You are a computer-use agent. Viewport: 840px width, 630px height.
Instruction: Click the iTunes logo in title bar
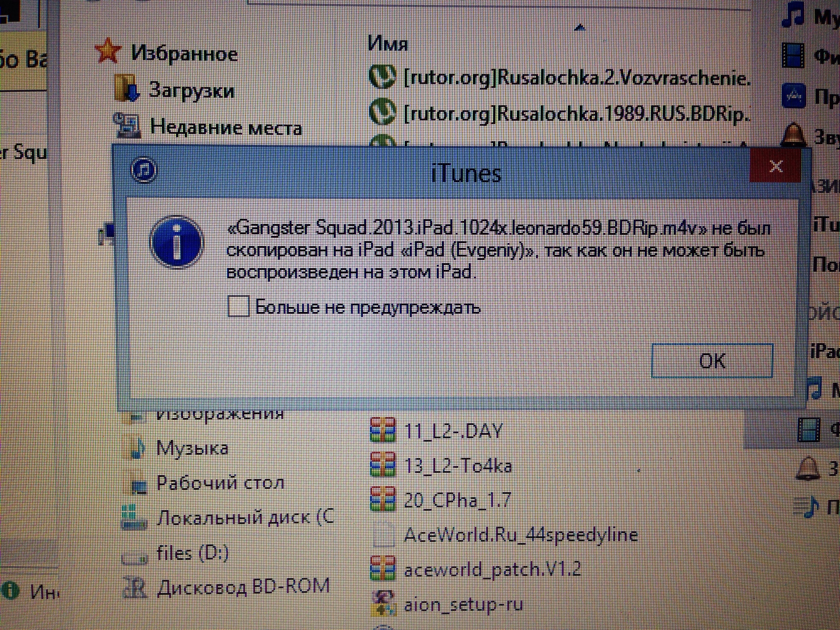click(143, 169)
